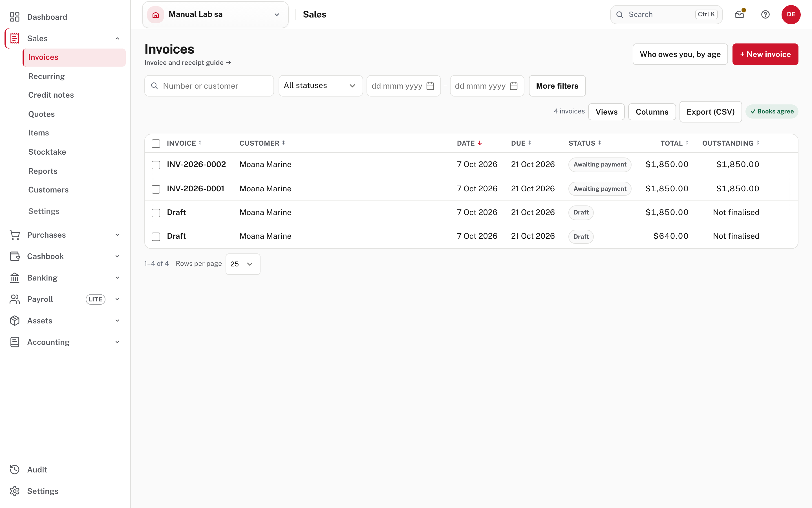Expand the Banking section chevron
The width and height of the screenshot is (812, 508).
pyautogui.click(x=117, y=278)
